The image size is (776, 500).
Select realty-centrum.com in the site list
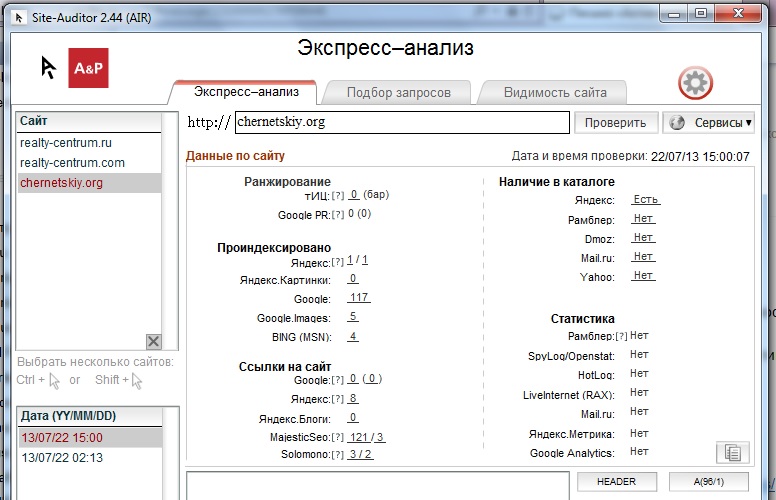point(89,162)
